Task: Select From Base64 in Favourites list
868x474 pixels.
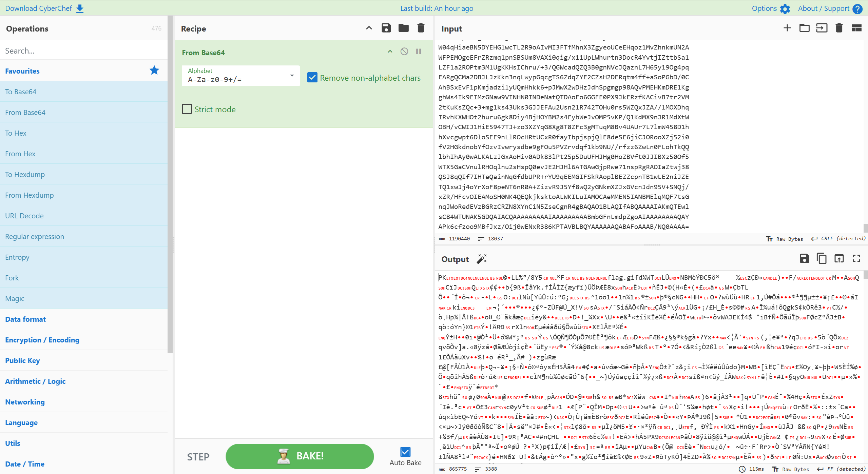Action: 84,112
